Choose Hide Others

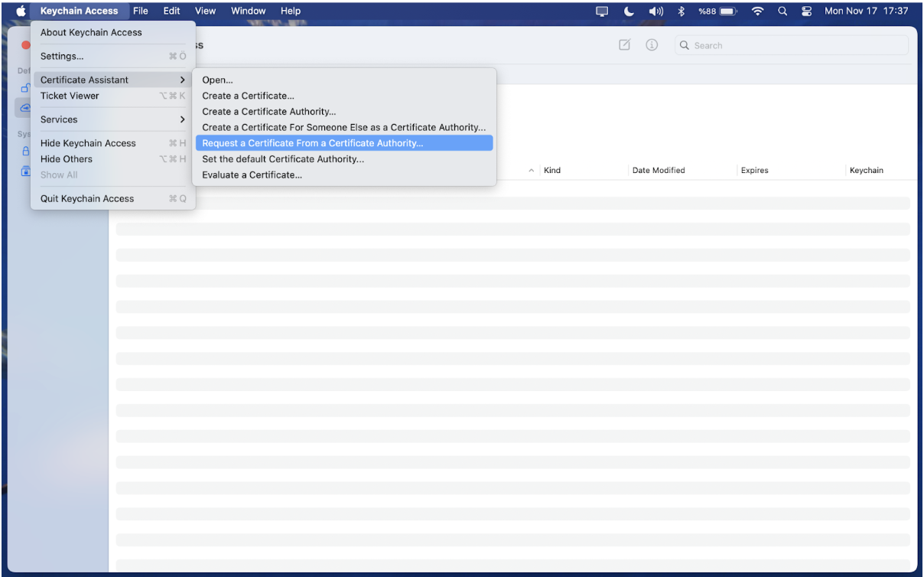click(113, 159)
